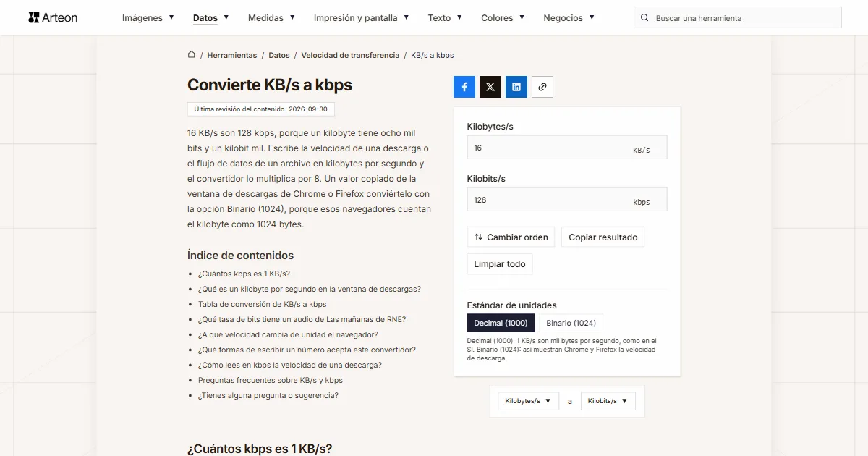Share the page on X
Screen dimensions: 868x456
490,87
